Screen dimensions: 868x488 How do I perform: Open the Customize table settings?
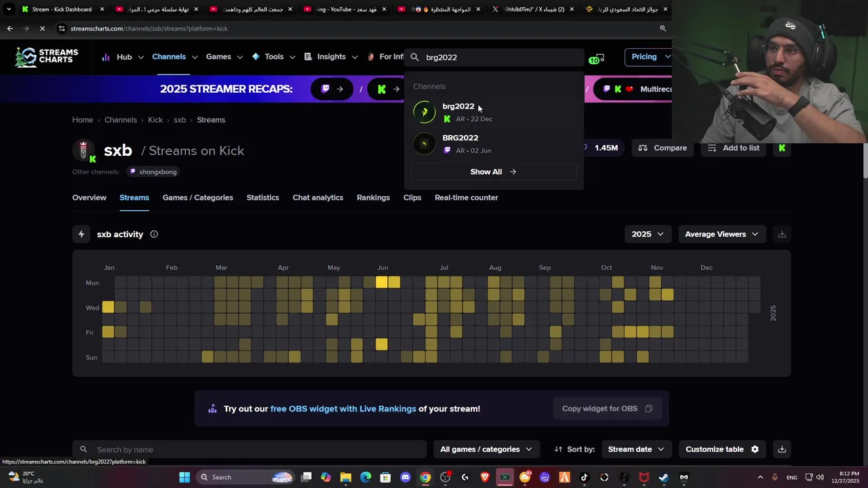click(722, 449)
